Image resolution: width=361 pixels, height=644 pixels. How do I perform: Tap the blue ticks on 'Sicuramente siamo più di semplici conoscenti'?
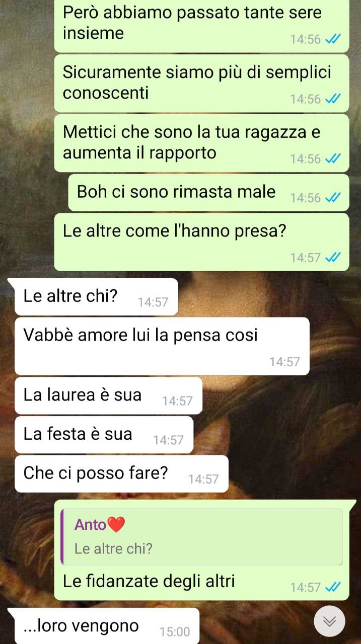coord(333,99)
